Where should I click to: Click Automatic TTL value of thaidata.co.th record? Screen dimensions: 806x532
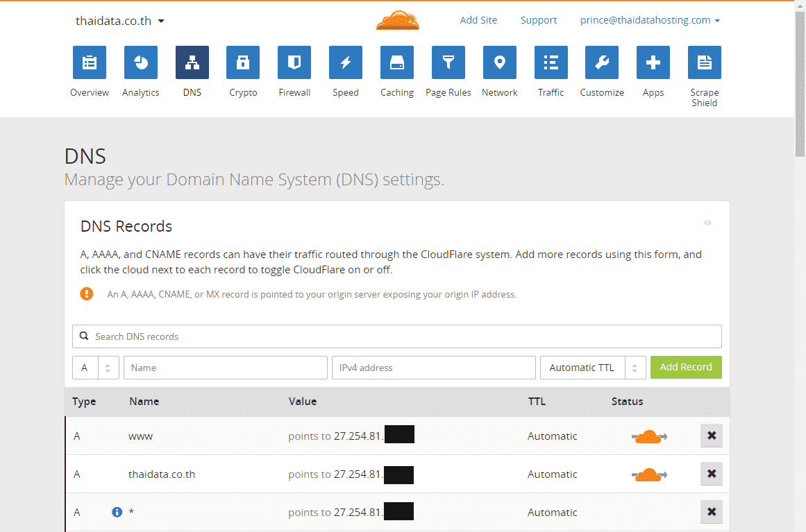552,474
